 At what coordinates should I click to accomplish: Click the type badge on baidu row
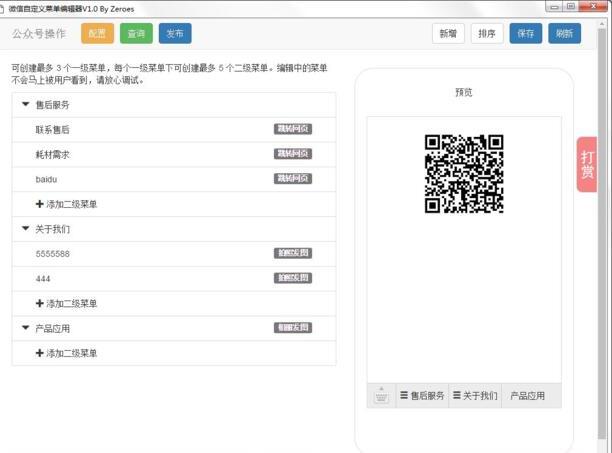[x=293, y=179]
